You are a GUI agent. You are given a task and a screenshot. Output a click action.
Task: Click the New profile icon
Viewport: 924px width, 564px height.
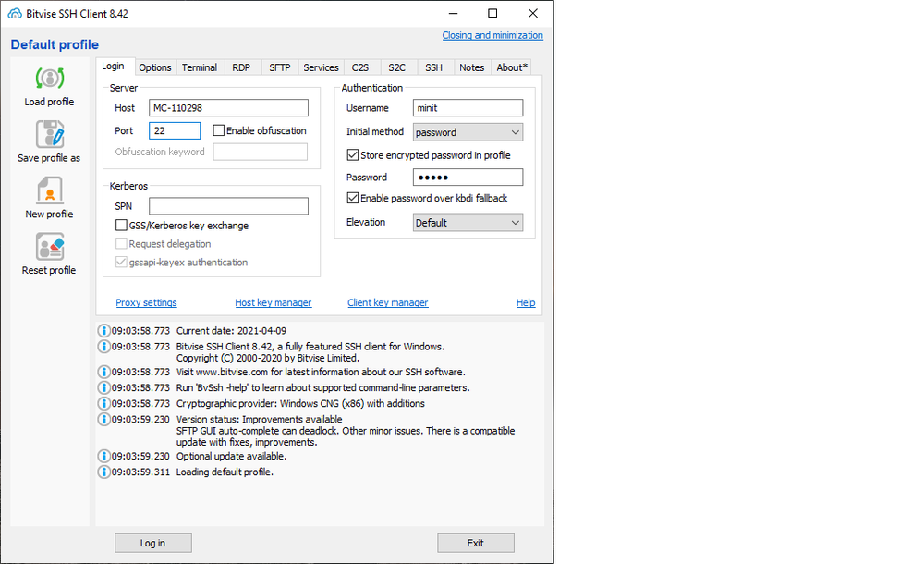click(x=49, y=191)
